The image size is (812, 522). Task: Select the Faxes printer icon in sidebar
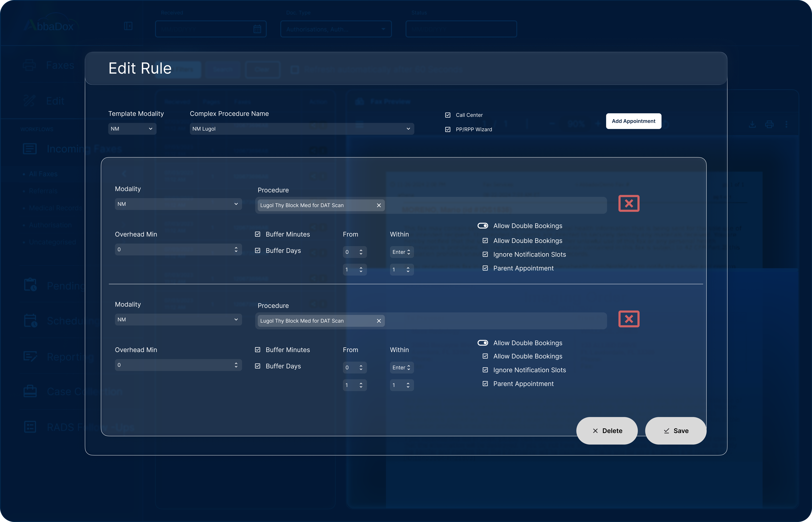pos(30,65)
